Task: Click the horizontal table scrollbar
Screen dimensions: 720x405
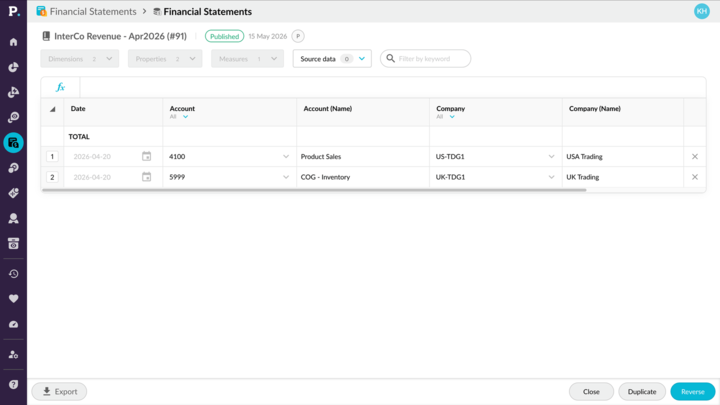Action: [314, 190]
